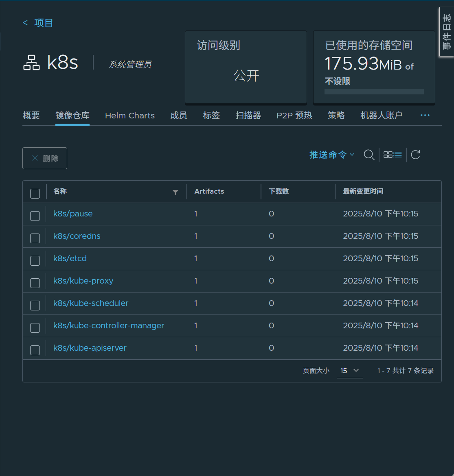Click the '1 - 7 共计 7 条记录' text
Screen dimensions: 454x476
[x=406, y=371]
